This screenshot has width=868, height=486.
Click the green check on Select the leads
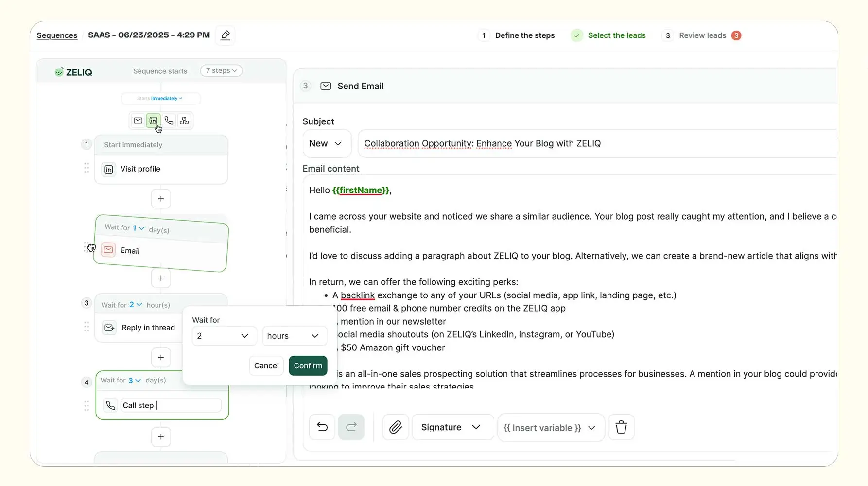click(x=577, y=35)
